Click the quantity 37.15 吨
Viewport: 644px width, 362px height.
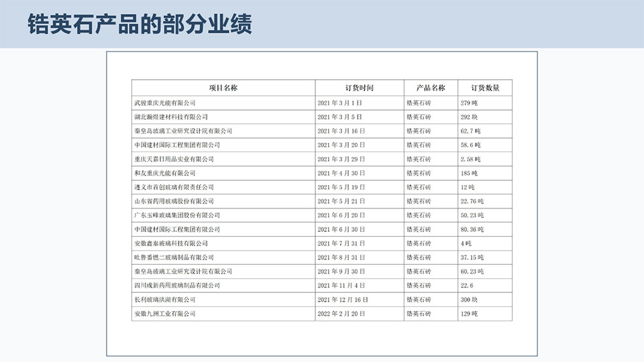(472, 257)
